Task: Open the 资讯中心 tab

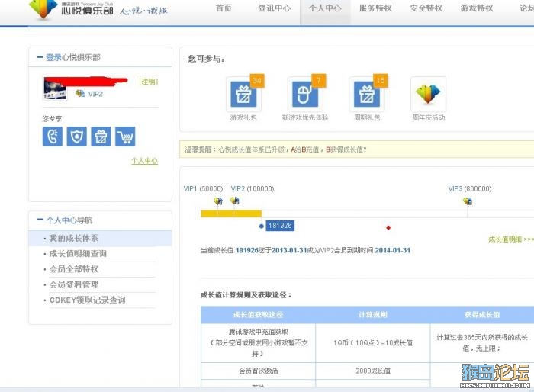Action: click(275, 8)
